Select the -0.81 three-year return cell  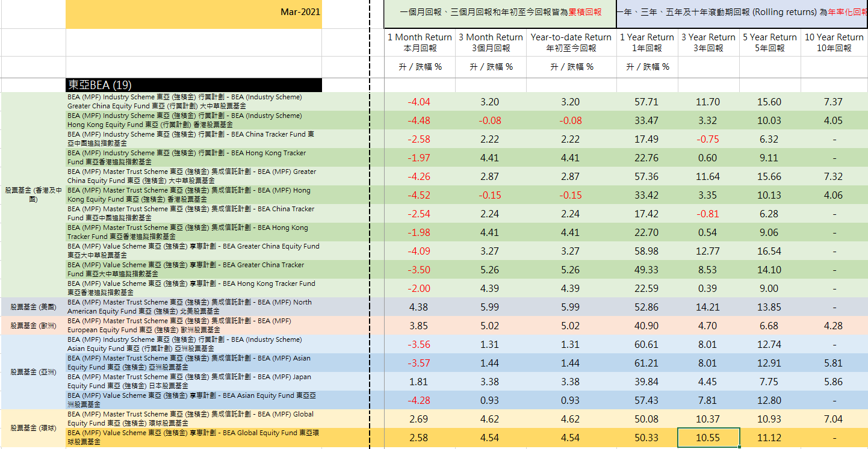pos(708,214)
